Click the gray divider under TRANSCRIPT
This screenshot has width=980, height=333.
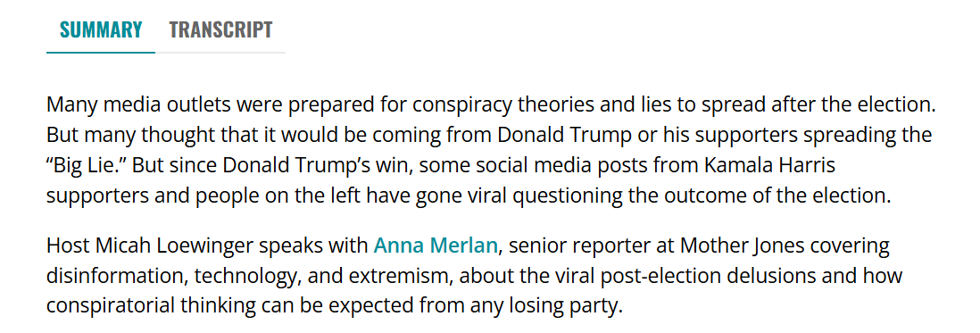220,53
